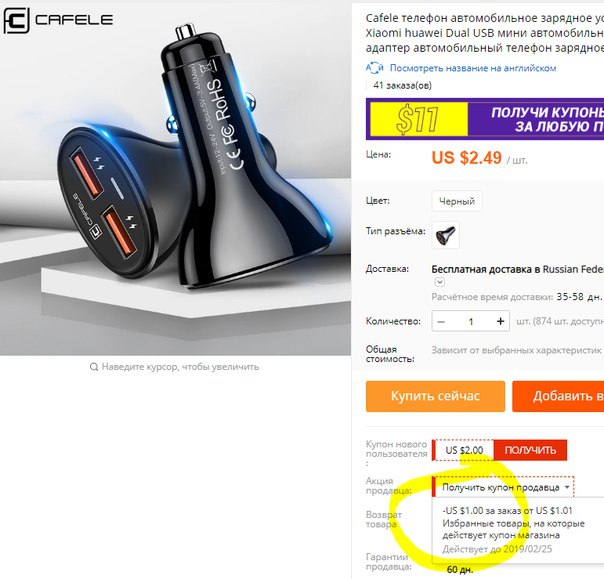
Task: Click the $11 coupon promo banner
Action: [x=485, y=119]
